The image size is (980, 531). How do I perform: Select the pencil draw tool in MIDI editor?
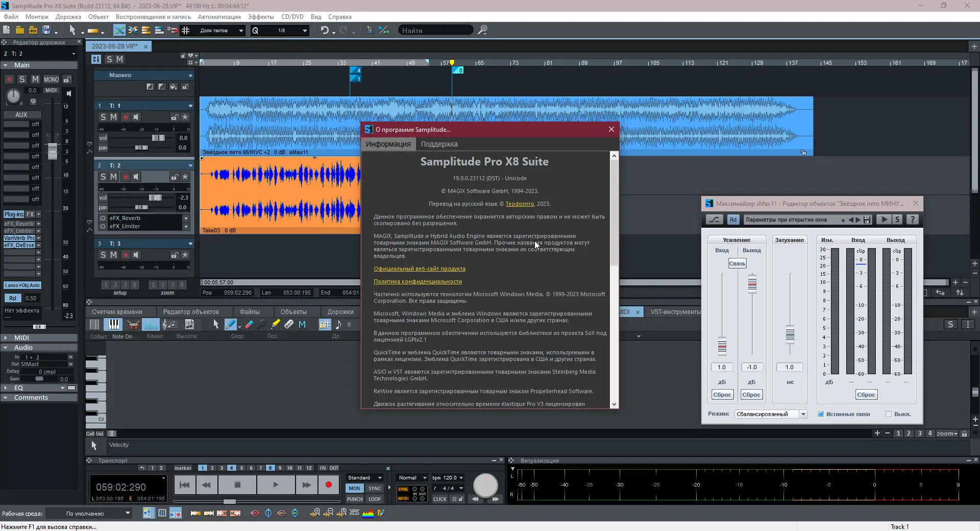pos(231,324)
